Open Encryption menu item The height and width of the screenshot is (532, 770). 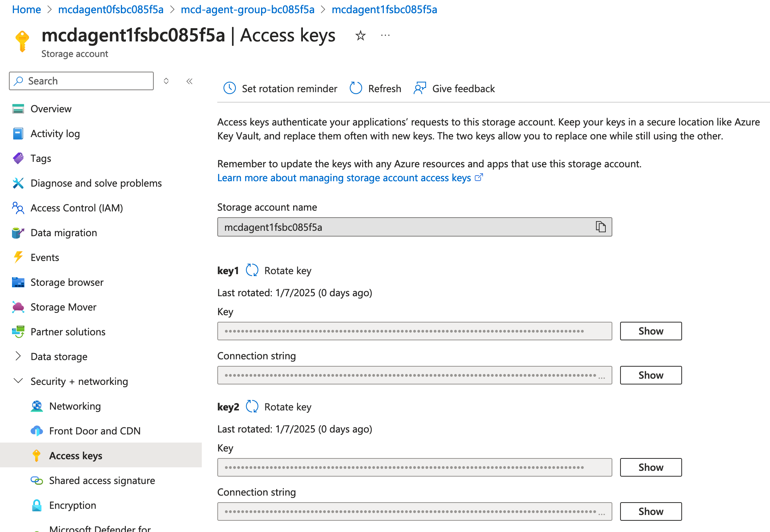pyautogui.click(x=72, y=505)
